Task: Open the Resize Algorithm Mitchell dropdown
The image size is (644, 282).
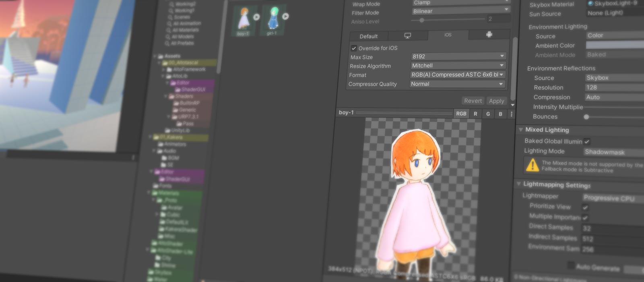Action: click(458, 65)
